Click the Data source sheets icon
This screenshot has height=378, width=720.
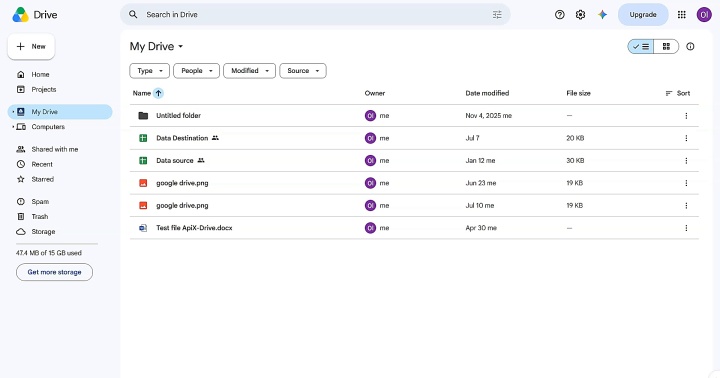(143, 161)
